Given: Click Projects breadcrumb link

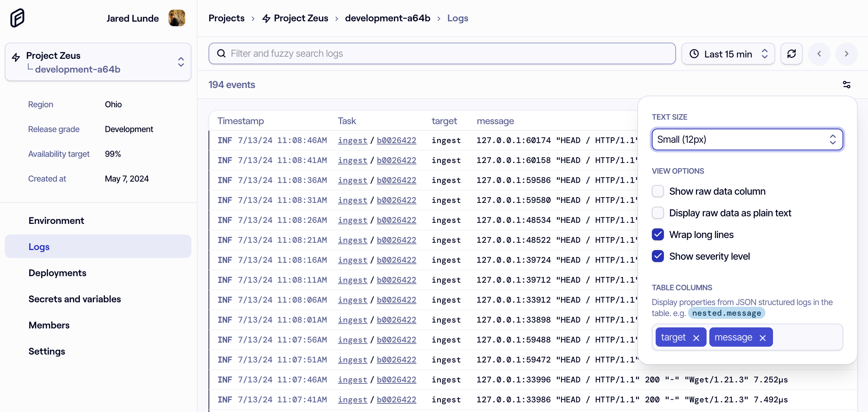Looking at the screenshot, I should click(226, 18).
